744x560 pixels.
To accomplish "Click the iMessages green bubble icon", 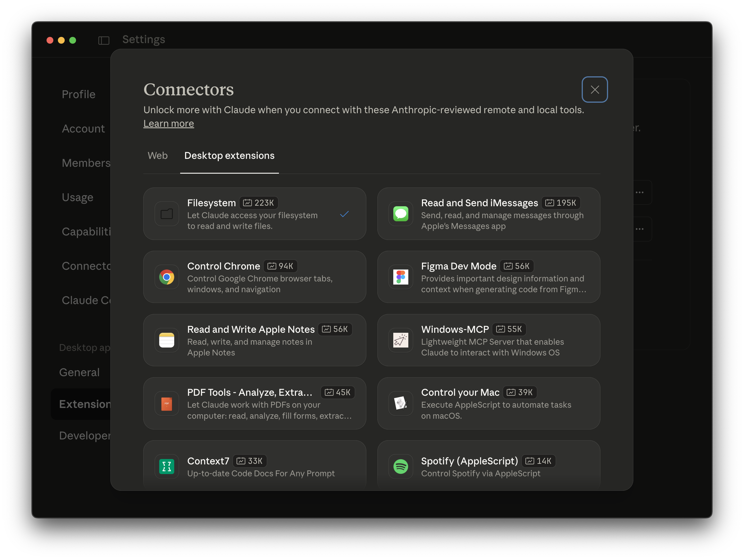I will [401, 214].
